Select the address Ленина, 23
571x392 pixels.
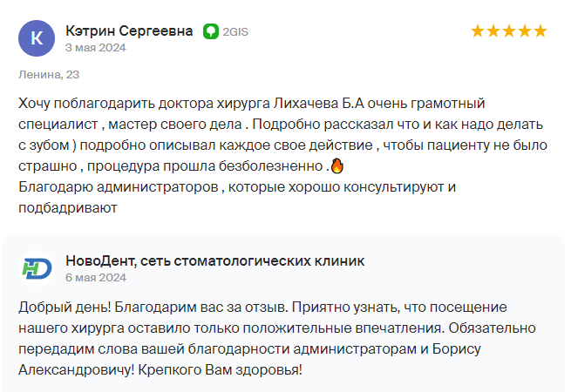click(x=49, y=75)
